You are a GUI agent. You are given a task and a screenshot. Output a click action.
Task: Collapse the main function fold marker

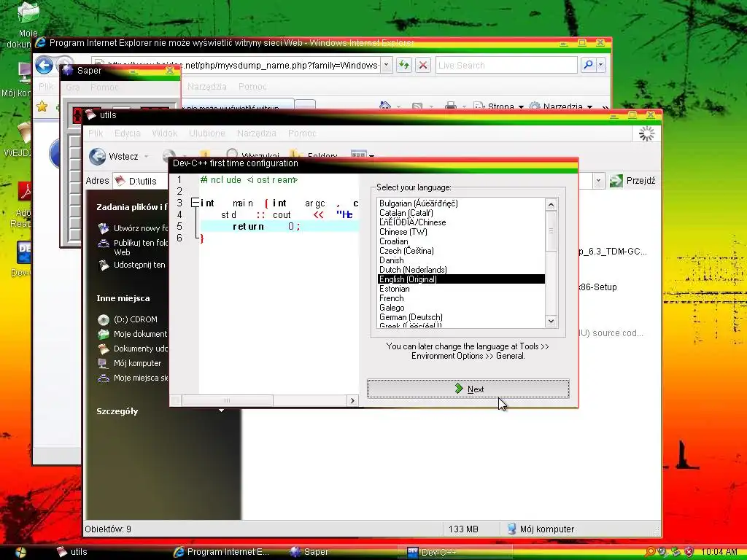point(194,203)
